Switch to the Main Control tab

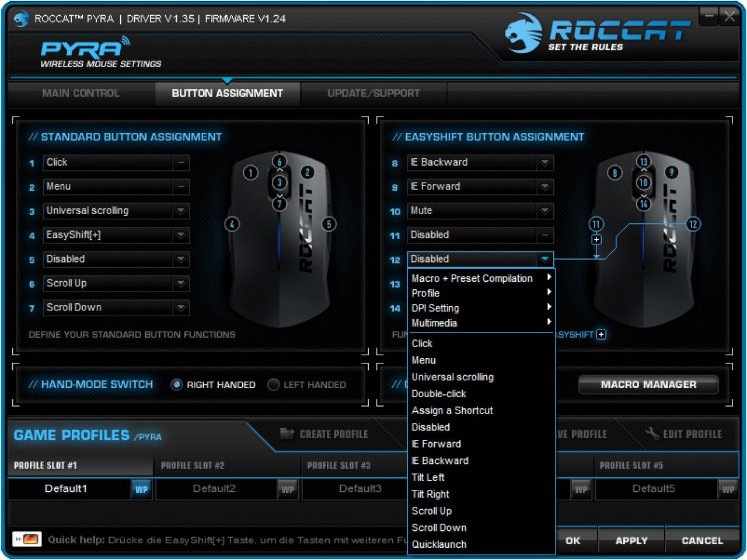(81, 93)
